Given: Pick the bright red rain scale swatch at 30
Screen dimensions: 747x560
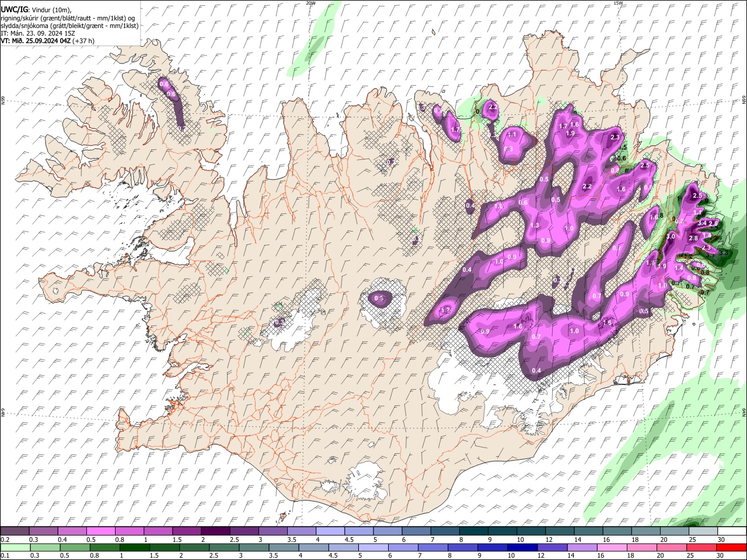Looking at the screenshot, I should click(x=731, y=547).
